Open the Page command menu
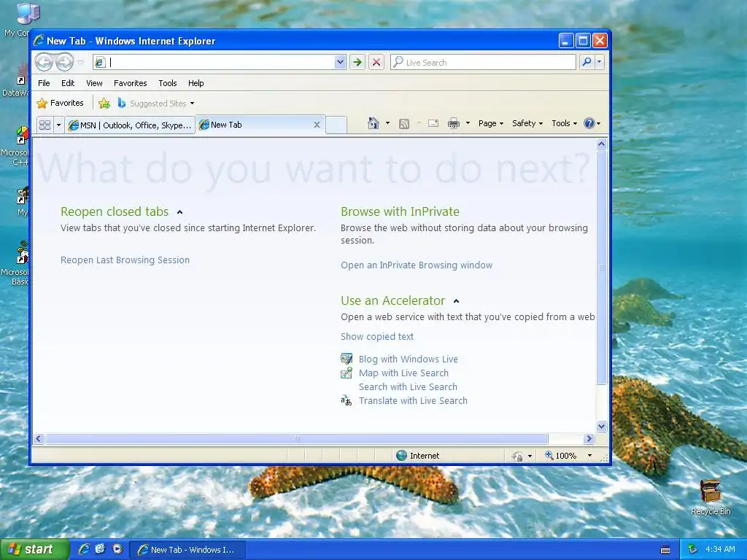747x560 pixels. pyautogui.click(x=491, y=123)
